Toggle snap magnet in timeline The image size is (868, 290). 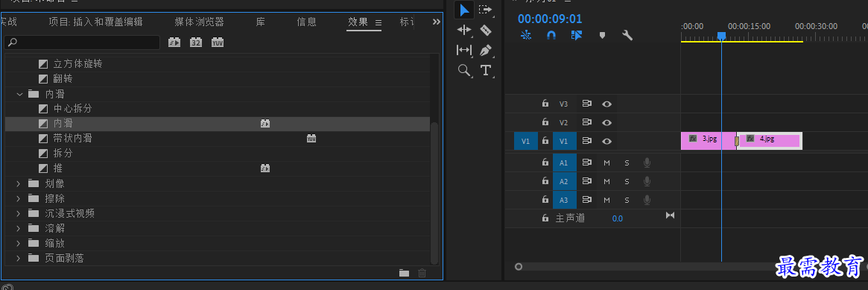(551, 36)
